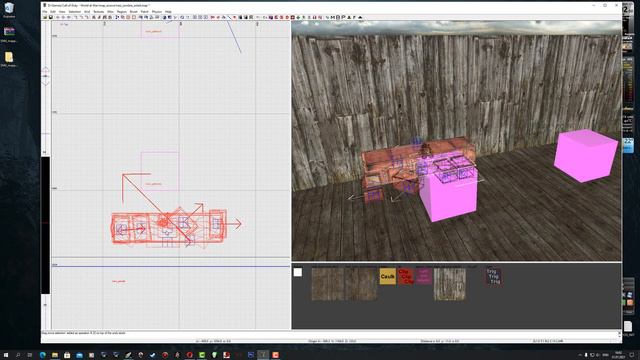Open the Misc menu

click(110, 12)
